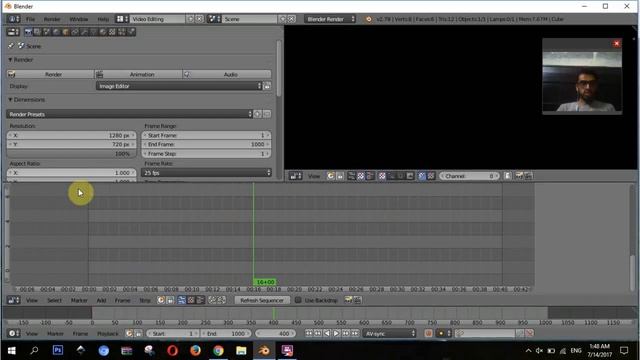640x360 pixels.
Task: Enable the Use Backdrop checkbox
Action: pyautogui.click(x=298, y=300)
